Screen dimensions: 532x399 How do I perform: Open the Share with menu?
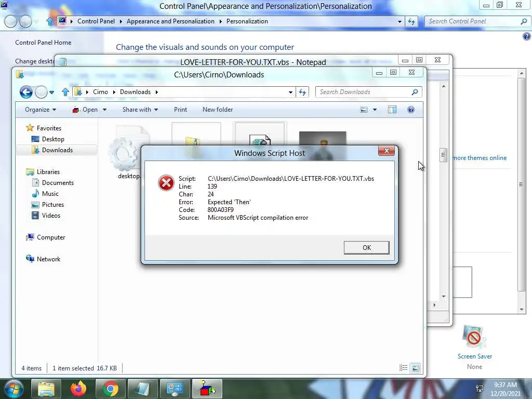point(140,110)
